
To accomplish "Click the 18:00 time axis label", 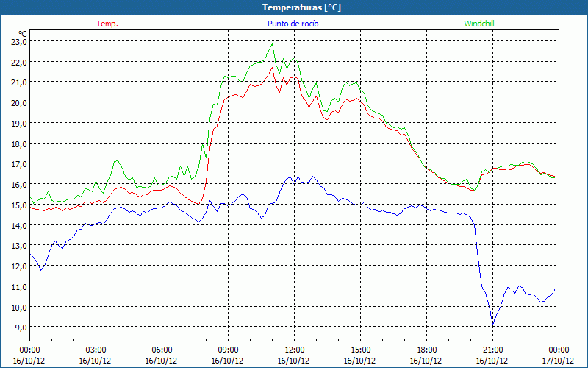I will point(427,350).
